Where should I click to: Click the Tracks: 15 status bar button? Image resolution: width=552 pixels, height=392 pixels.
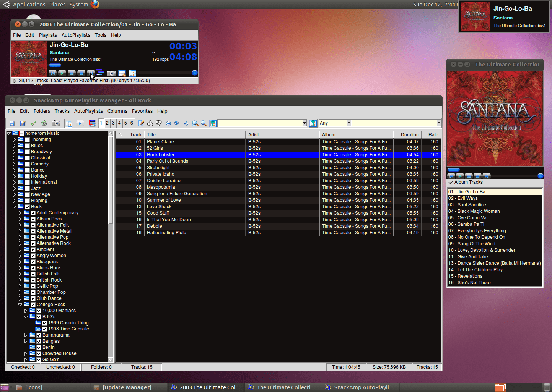tap(427, 367)
